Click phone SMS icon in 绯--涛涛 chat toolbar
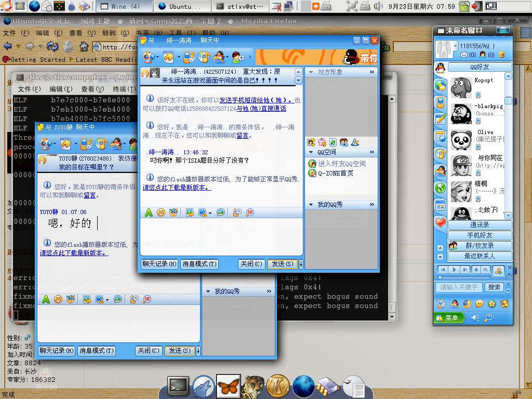The width and height of the screenshot is (532, 399). point(189,57)
